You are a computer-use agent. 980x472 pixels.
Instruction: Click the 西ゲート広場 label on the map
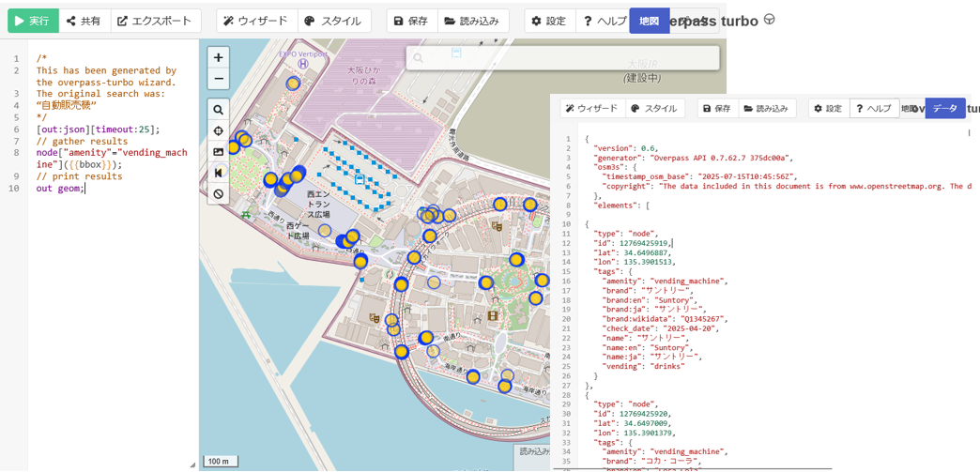coord(299,231)
